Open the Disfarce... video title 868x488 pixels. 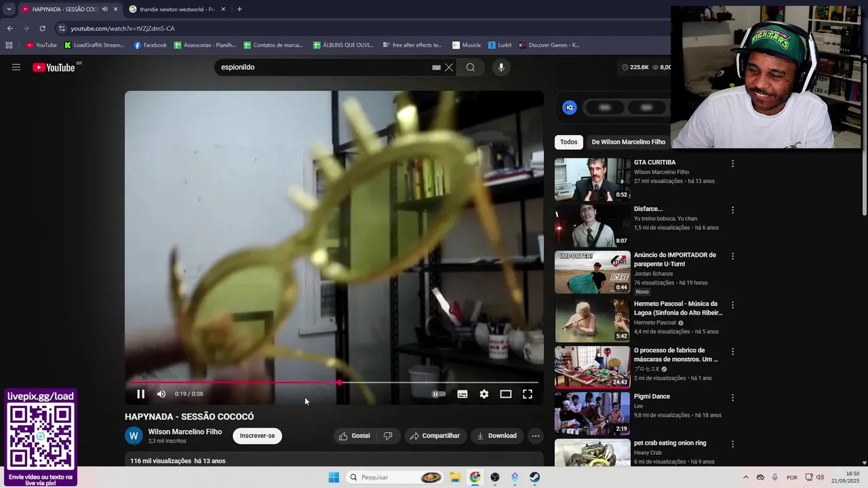(648, 209)
